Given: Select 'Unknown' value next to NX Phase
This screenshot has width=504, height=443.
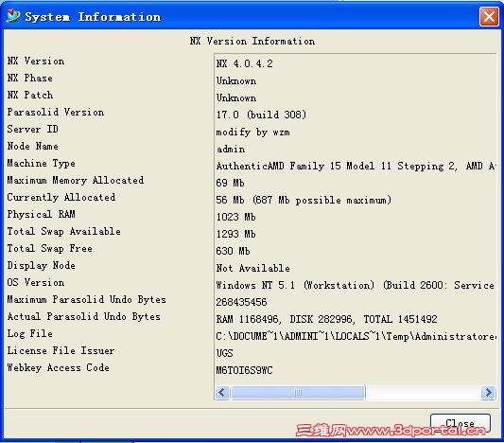Looking at the screenshot, I should 236,80.
